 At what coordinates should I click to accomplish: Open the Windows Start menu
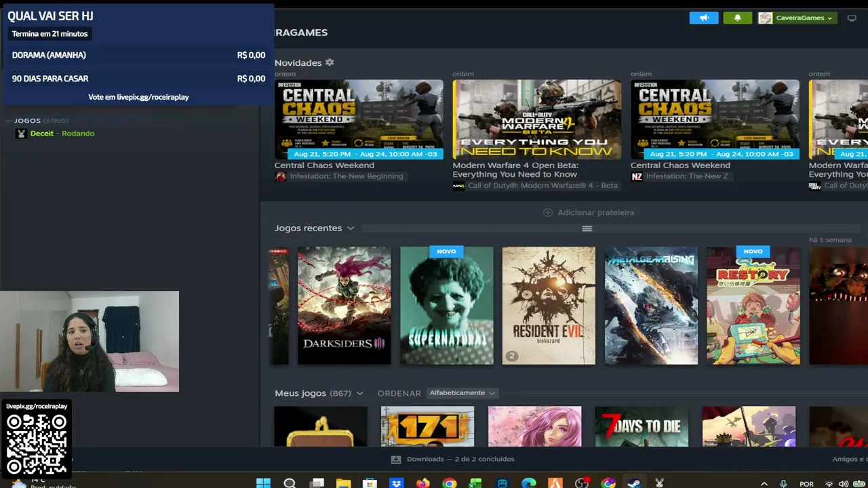pyautogui.click(x=263, y=483)
